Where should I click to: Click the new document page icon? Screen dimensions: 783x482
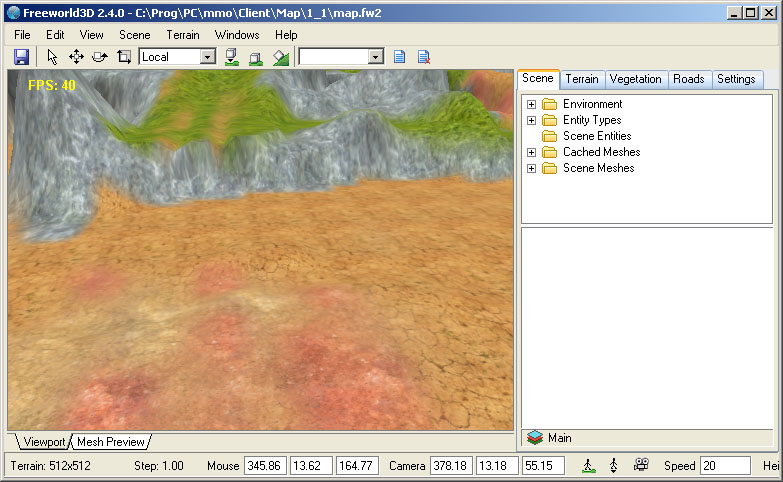pos(399,57)
